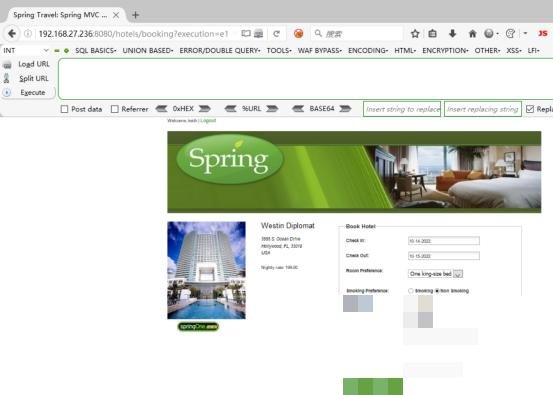Reload the page with the refresh icon
The image size is (553, 395).
pos(276,34)
